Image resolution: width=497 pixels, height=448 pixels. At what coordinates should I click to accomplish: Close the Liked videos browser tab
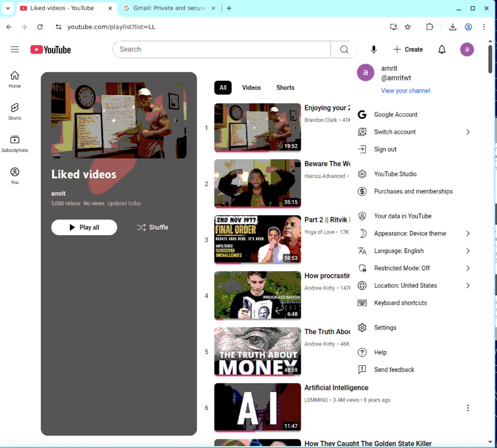pos(110,8)
